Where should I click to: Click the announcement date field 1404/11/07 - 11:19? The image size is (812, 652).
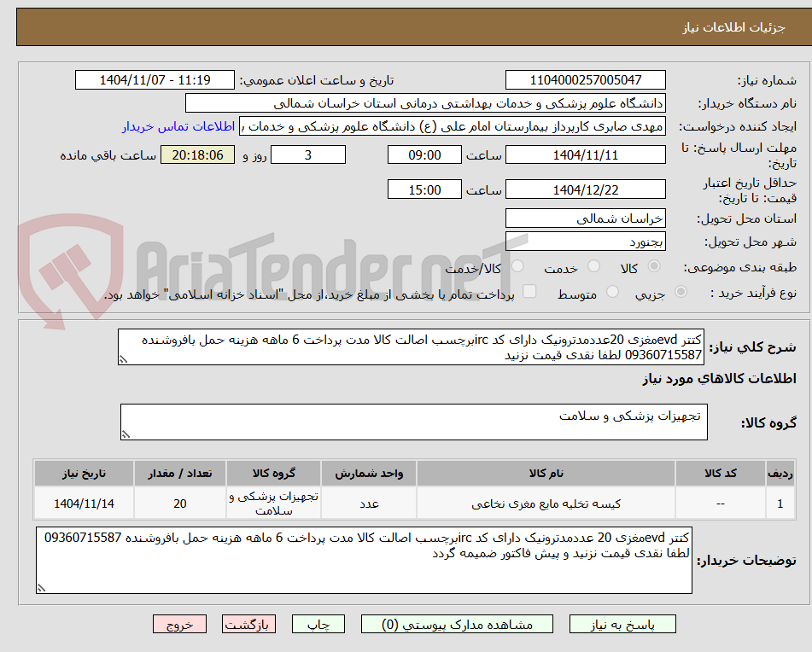155,80
